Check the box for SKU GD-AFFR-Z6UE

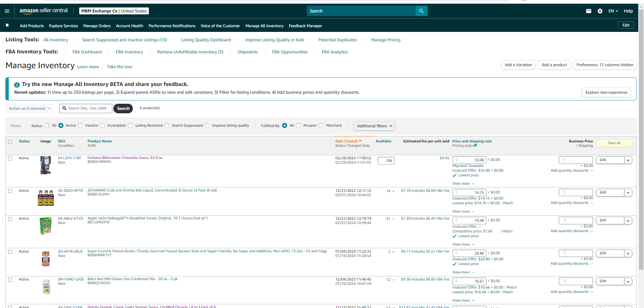coord(10,252)
